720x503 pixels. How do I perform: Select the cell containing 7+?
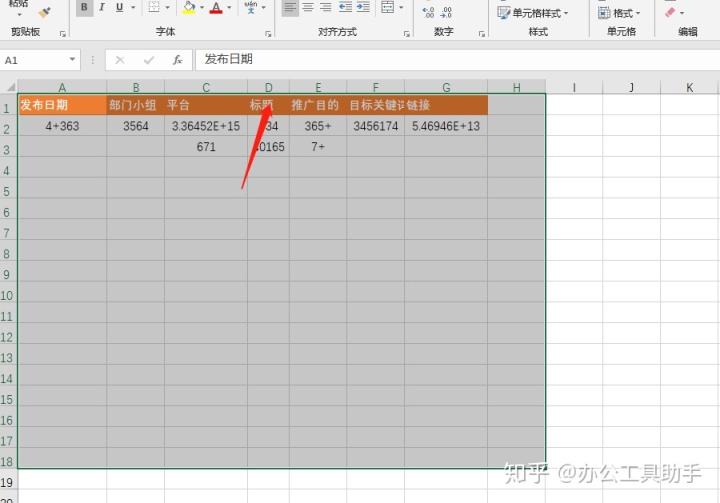[318, 147]
